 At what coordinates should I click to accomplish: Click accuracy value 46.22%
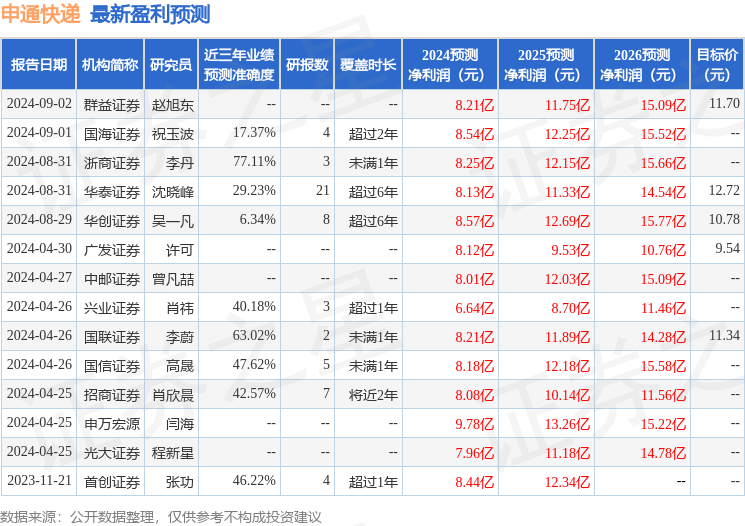[254, 481]
